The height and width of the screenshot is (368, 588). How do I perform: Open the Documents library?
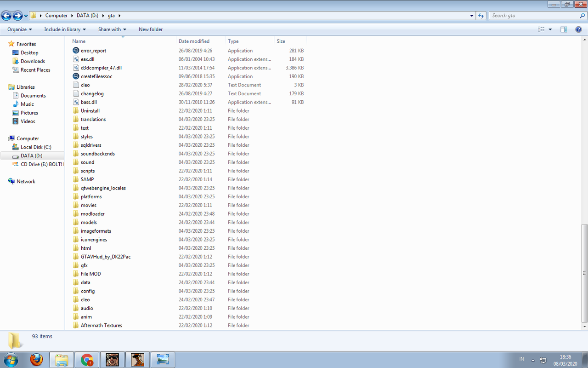tap(33, 96)
